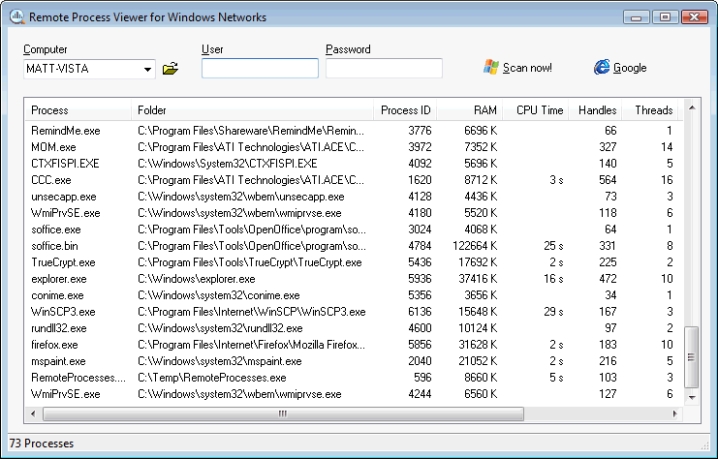Focus the Password text box

click(x=384, y=68)
